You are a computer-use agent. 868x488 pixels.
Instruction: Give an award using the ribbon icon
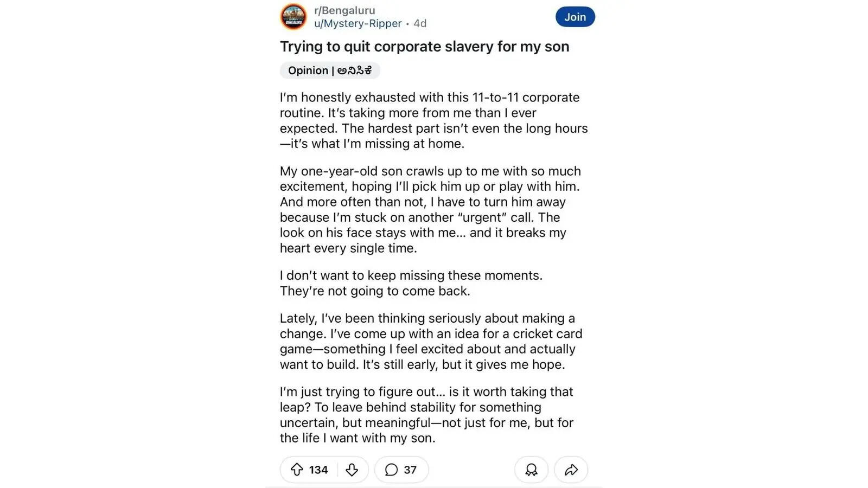pos(531,470)
